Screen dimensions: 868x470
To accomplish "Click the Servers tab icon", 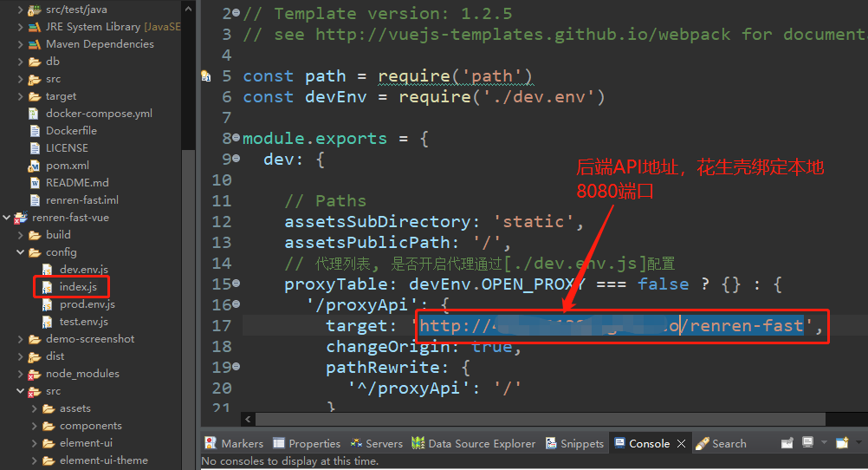I will point(357,443).
